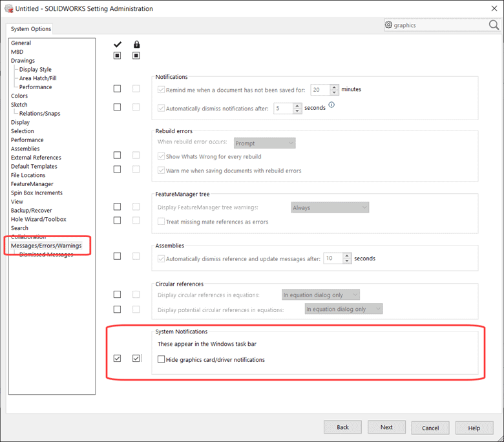Select Spin Box Increments in the list
Image resolution: width=504 pixels, height=442 pixels.
(x=37, y=193)
